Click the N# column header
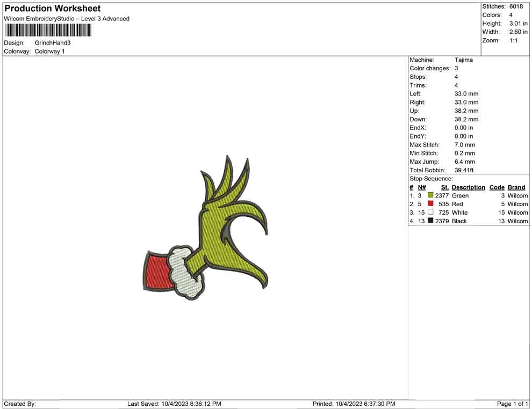Image resolution: width=532 pixels, height=409 pixels. pos(422,187)
